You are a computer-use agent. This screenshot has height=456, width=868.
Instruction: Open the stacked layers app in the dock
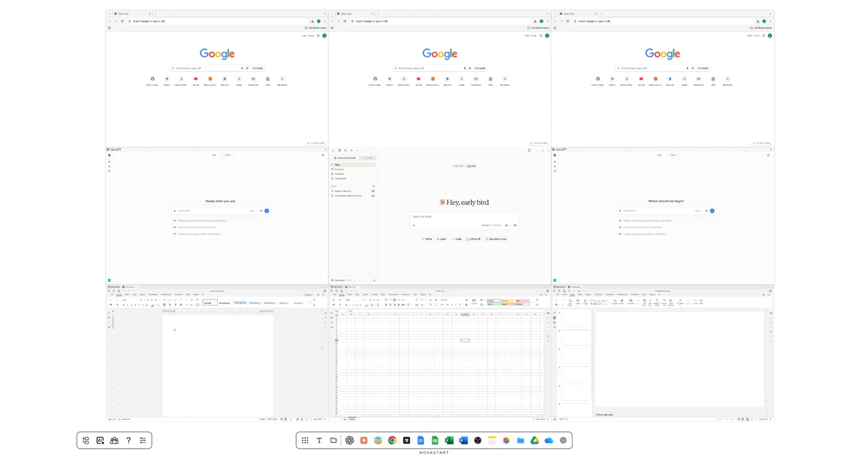378,440
